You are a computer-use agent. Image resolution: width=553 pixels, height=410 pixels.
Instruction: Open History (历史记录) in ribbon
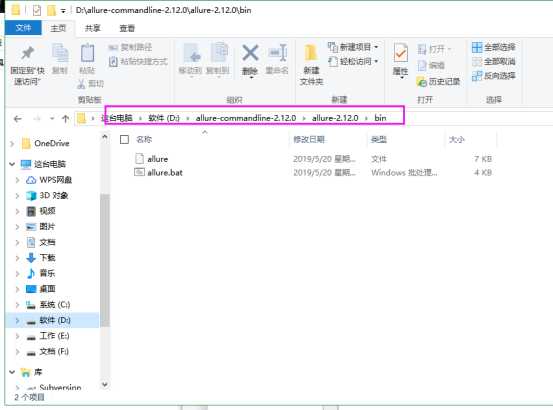438,82
